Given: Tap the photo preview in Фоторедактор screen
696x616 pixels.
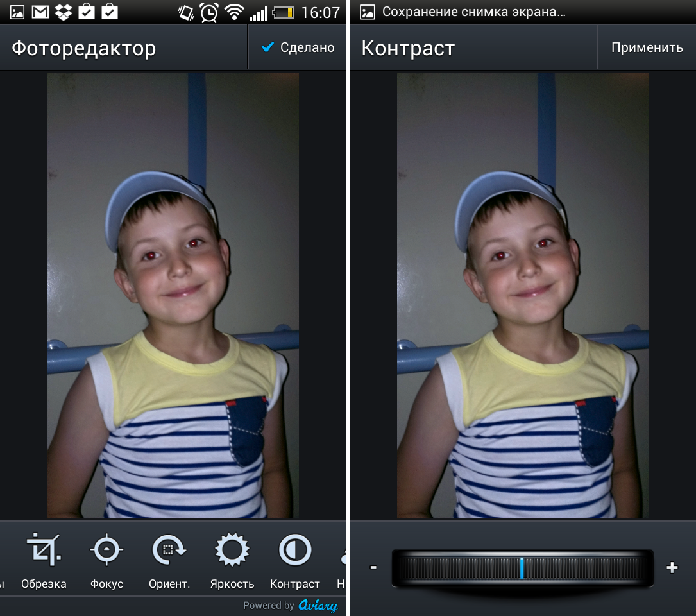Looking at the screenshot, I should point(173,295).
